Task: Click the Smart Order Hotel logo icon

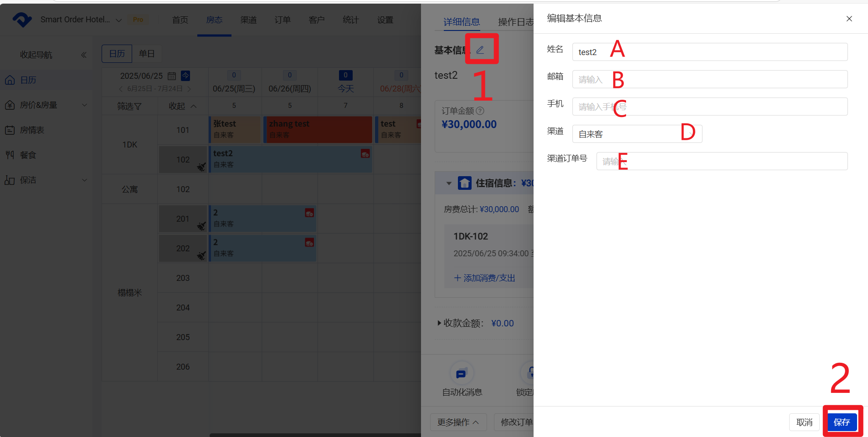Action: tap(22, 20)
